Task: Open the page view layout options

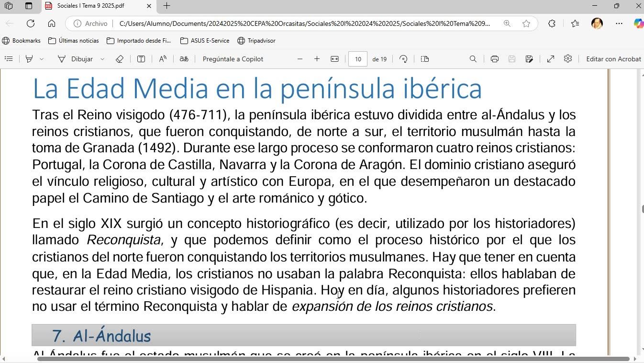Action: pos(425,59)
